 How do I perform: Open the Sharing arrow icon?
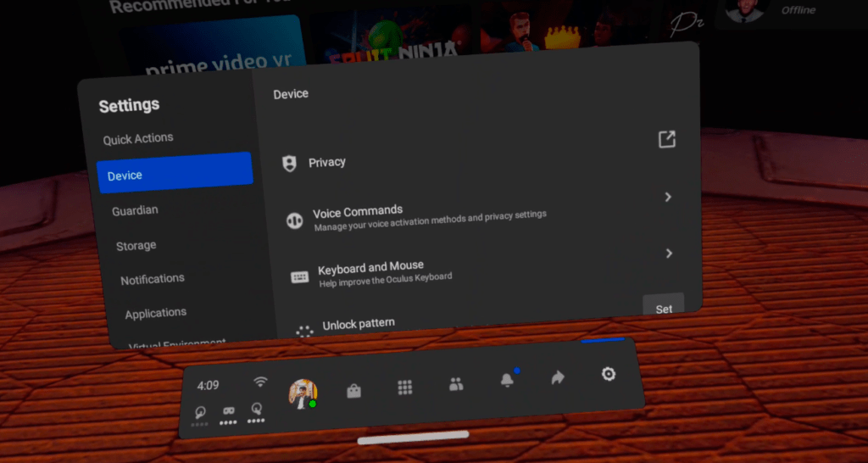pyautogui.click(x=558, y=377)
